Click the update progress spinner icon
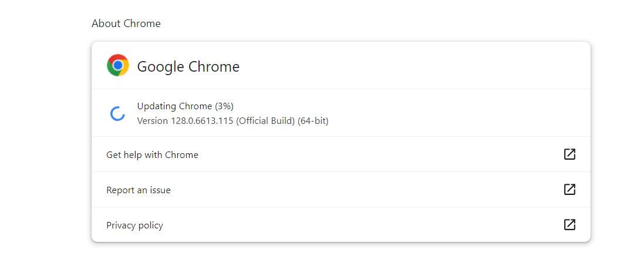The height and width of the screenshot is (266, 644). pos(117,113)
